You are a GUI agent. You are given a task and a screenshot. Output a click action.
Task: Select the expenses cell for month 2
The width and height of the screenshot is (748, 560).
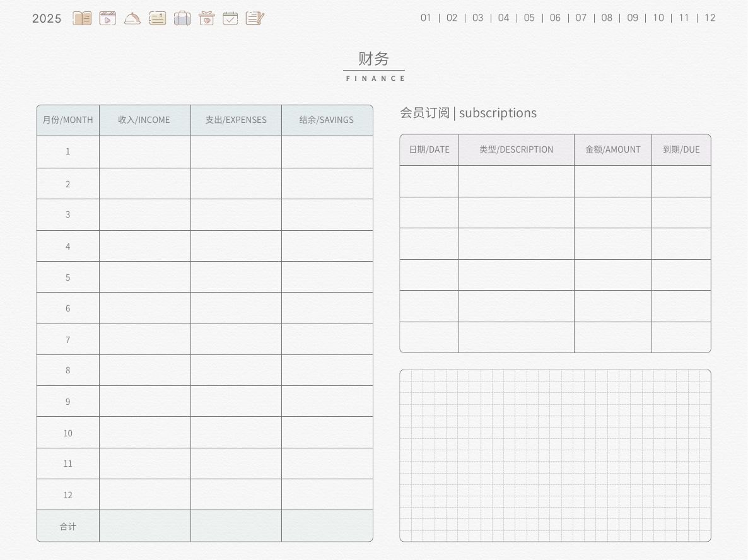tap(236, 184)
